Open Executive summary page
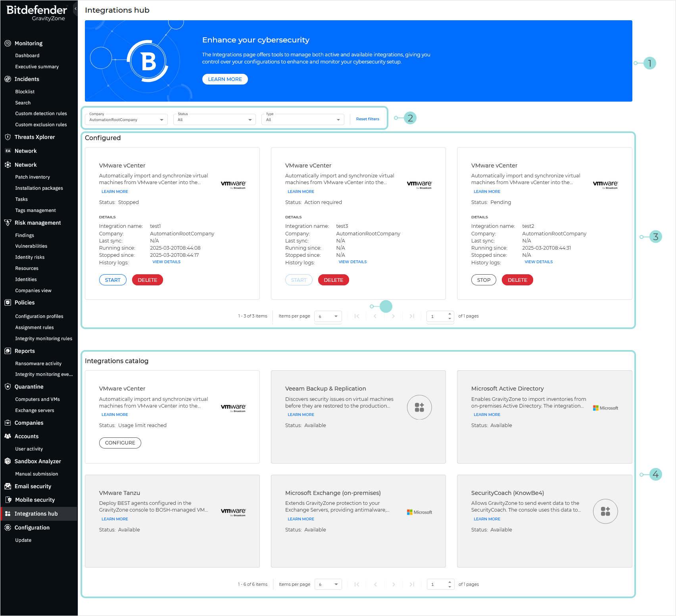The width and height of the screenshot is (676, 616). pyautogui.click(x=37, y=67)
